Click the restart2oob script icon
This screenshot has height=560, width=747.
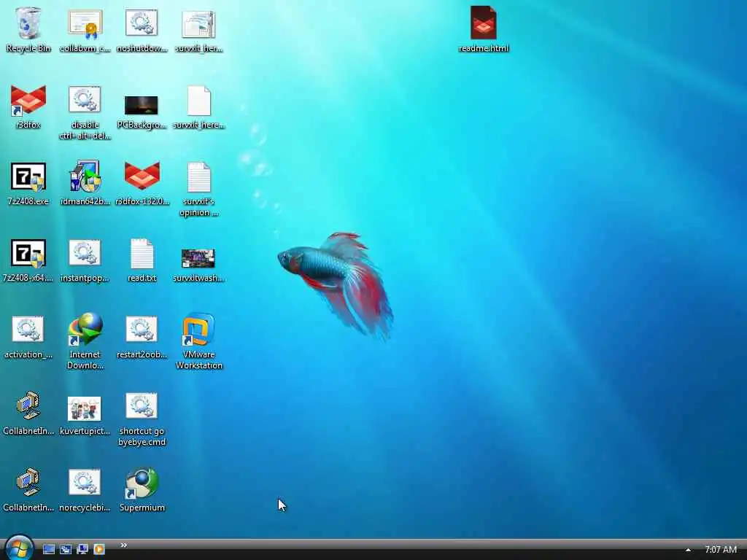click(x=142, y=337)
